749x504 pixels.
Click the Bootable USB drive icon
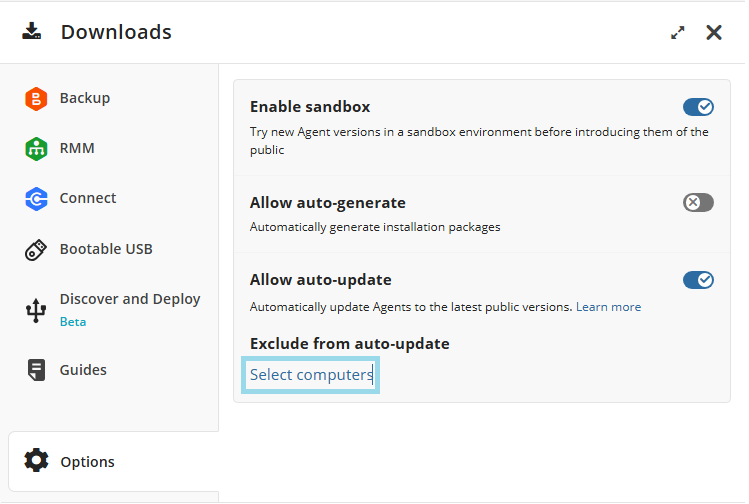tap(36, 249)
